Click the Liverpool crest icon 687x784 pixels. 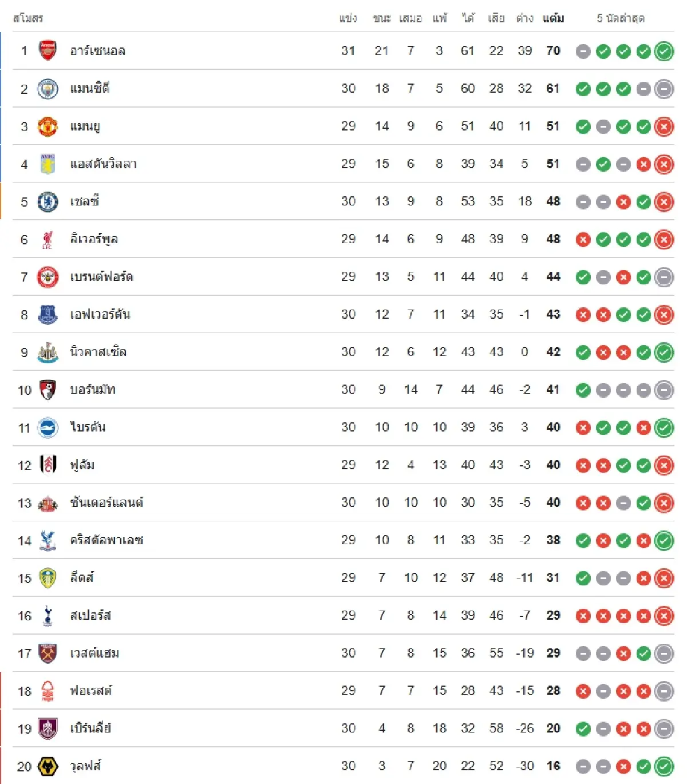pyautogui.click(x=48, y=239)
